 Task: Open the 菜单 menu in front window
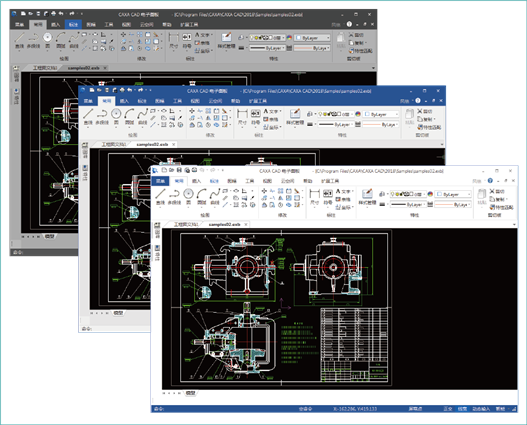point(161,181)
